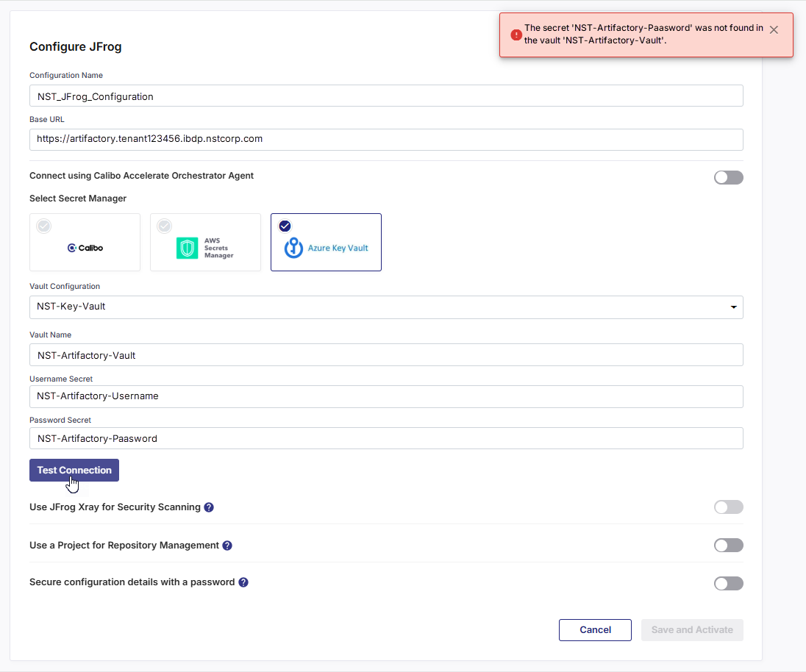Click the Test Connection button
The height and width of the screenshot is (672, 806).
click(x=74, y=470)
